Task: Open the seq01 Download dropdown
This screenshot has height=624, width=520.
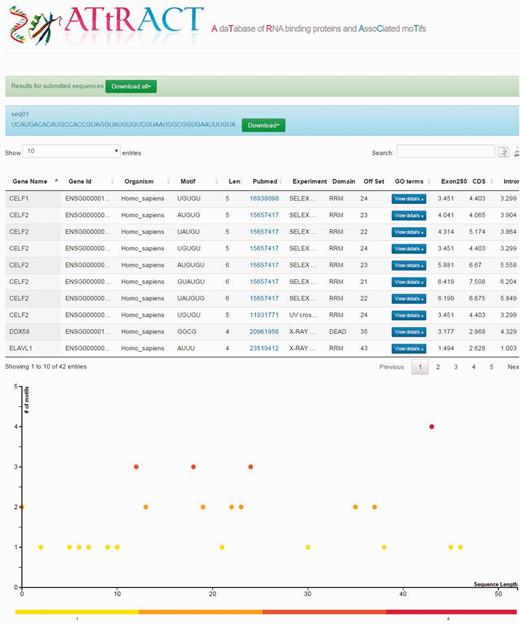Action: point(263,125)
